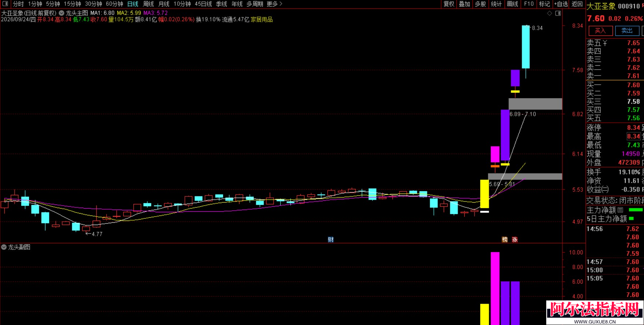Expand the 更多 periods menu
644x325 pixels.
tap(275, 4)
